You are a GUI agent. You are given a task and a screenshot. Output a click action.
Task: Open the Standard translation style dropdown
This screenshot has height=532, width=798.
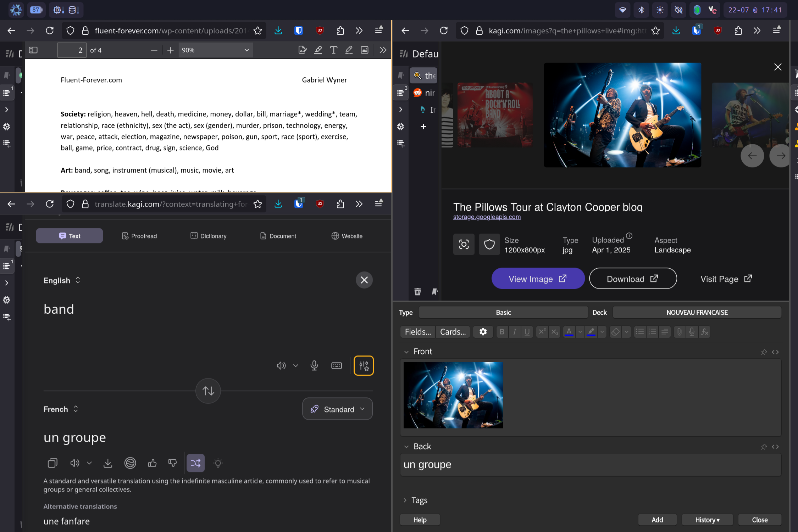point(338,409)
